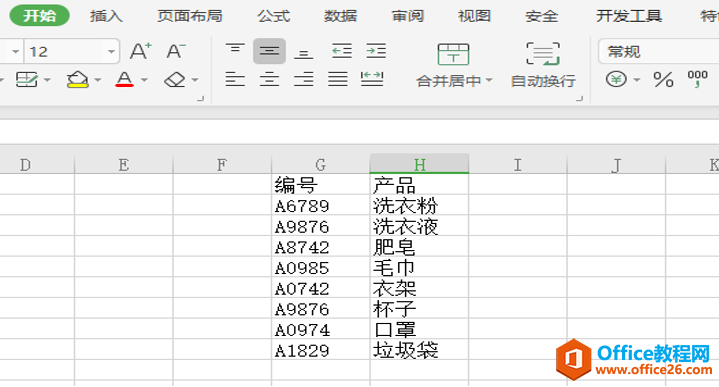Open the font size dropdown
Viewport: 719px width, 387px height.
tap(111, 51)
